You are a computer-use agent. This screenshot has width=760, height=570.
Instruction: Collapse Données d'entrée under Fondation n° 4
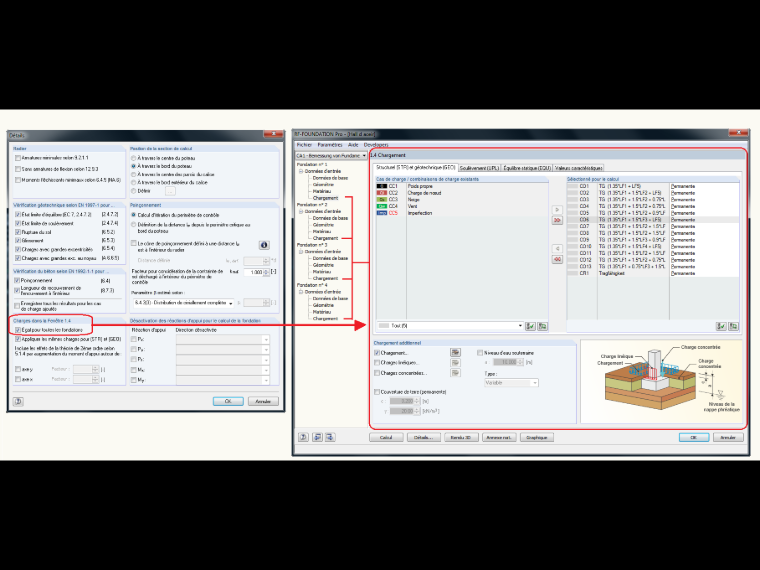[301, 292]
